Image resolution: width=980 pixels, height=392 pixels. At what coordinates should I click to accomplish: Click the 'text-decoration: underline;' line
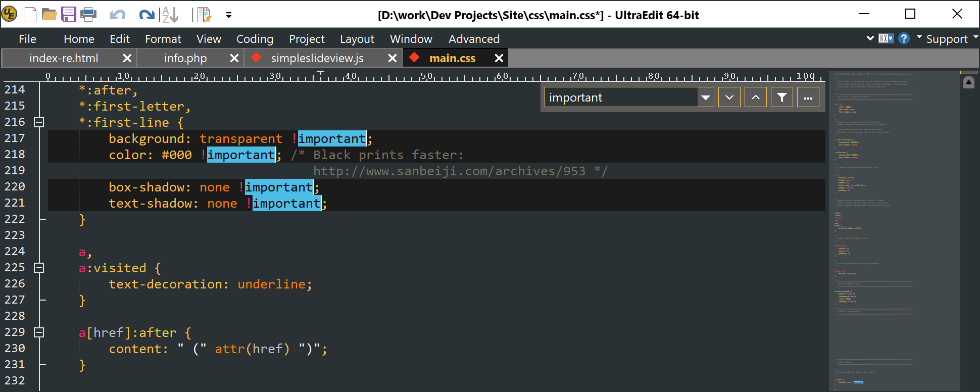(x=211, y=284)
